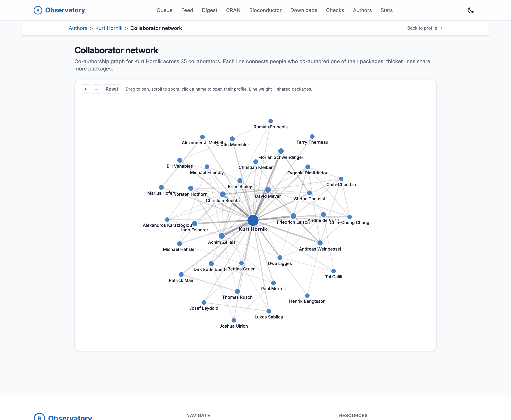The width and height of the screenshot is (511, 420).
Task: Click the Alexandros Karatzoglou node
Action: (167, 220)
